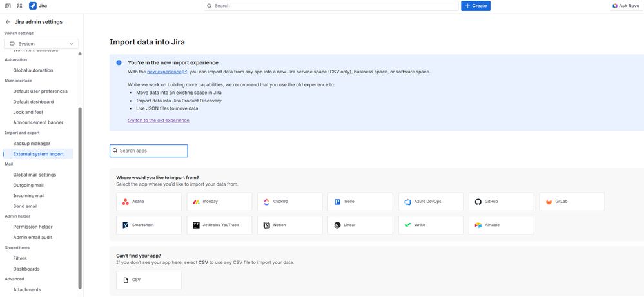Click the GitHub octocat icon

click(478, 202)
